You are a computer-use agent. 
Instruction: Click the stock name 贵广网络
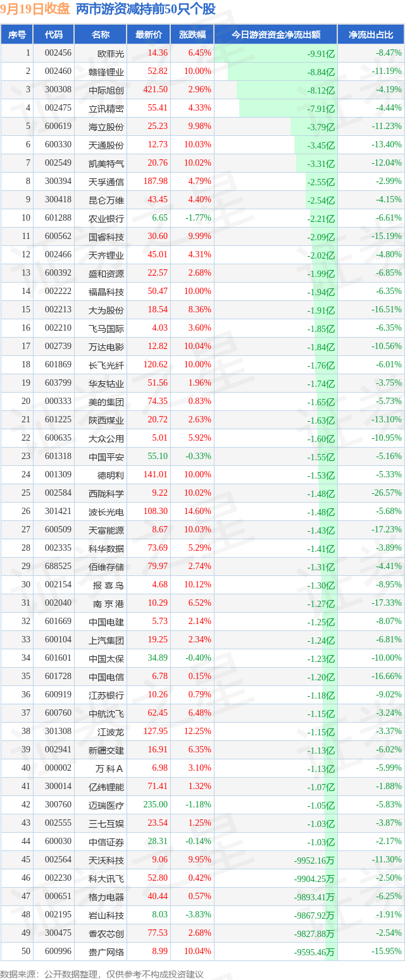click(106, 952)
